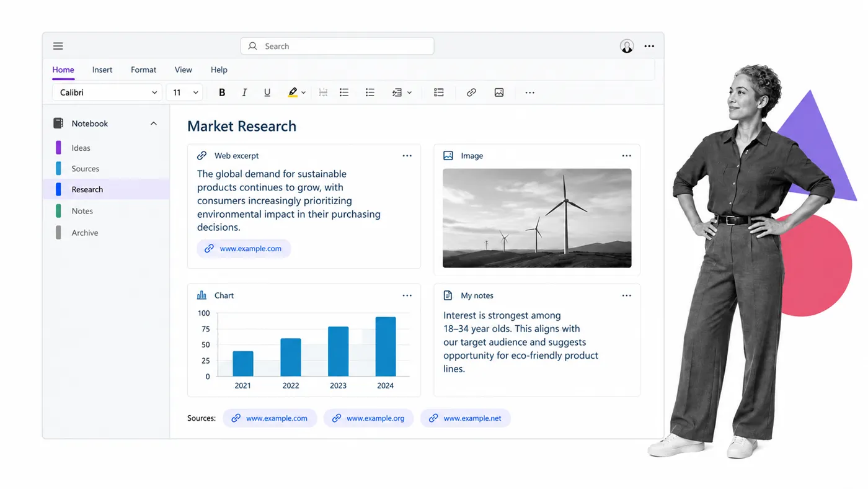Image resolution: width=868 pixels, height=489 pixels.
Task: Select the Sources section in the sidebar
Action: click(106, 169)
